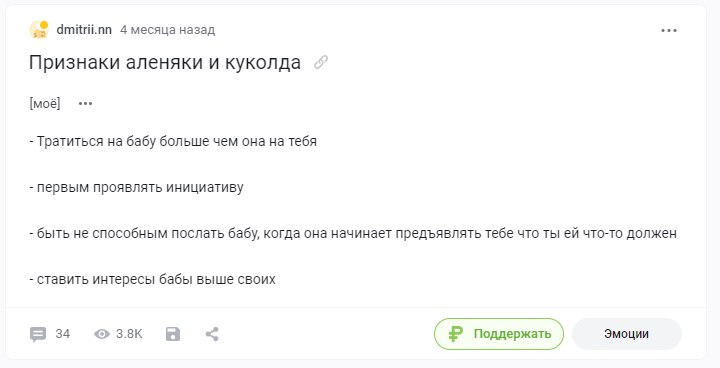Save the post with the floppy disk icon
This screenshot has height=368, width=720.
tap(173, 334)
